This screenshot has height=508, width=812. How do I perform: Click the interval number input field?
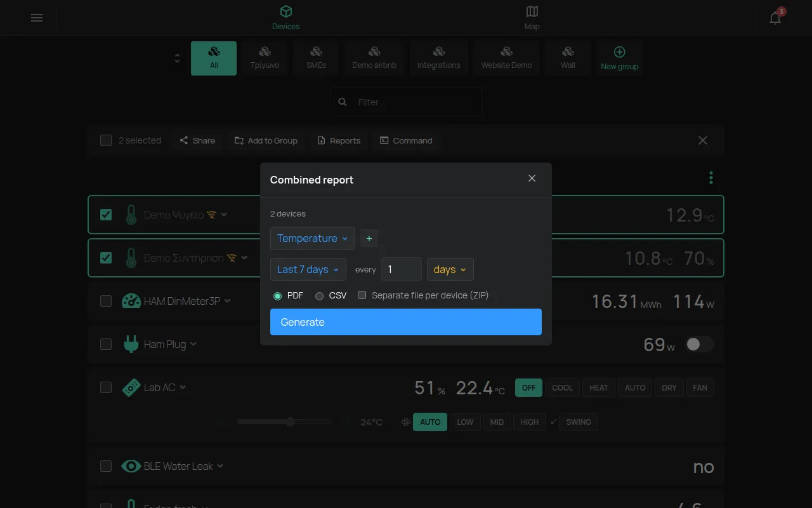pyautogui.click(x=402, y=269)
